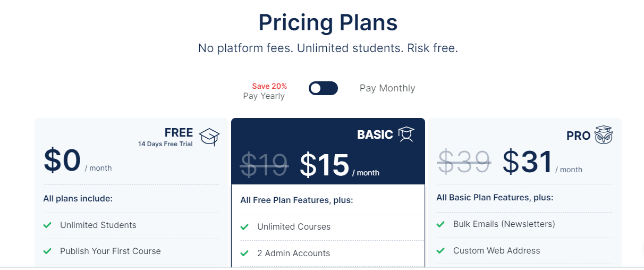Click the green checkmark beside Unlimited Students
644x270 pixels.
[x=47, y=225]
